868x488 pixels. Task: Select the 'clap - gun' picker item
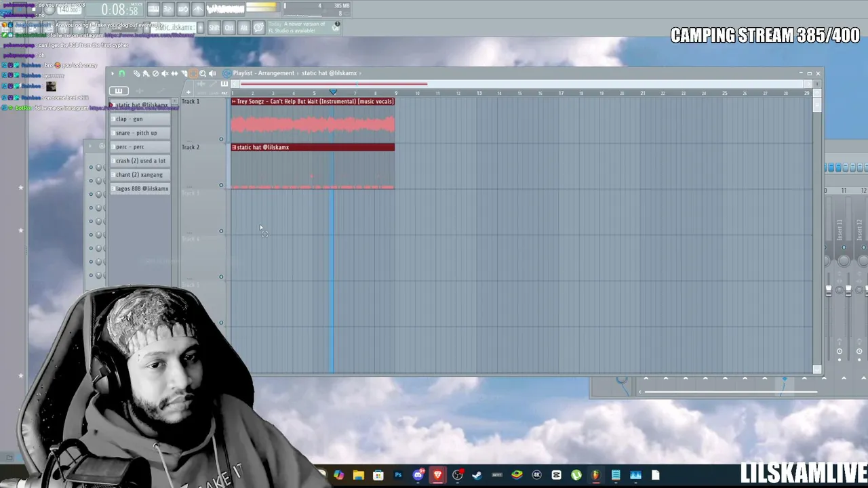point(140,119)
